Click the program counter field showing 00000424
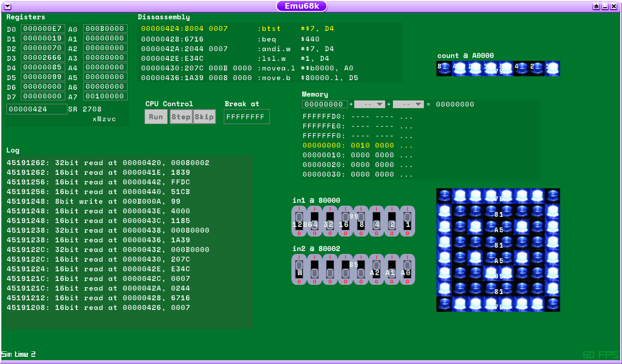 point(37,109)
